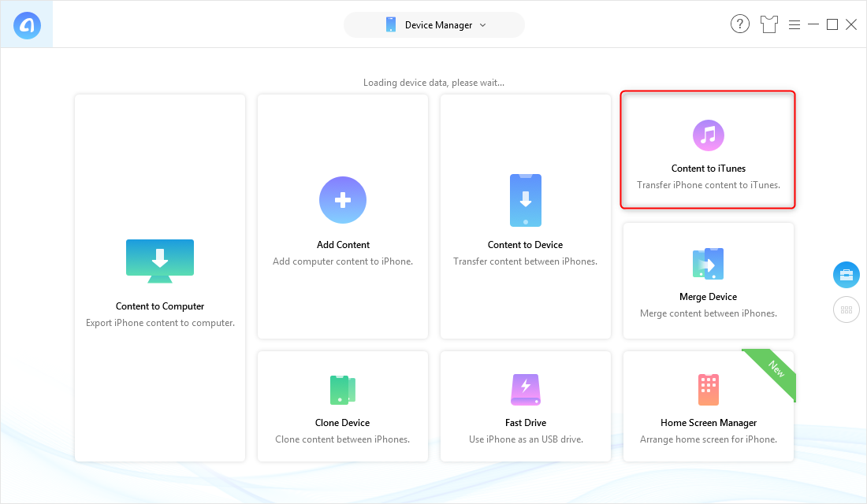Select the Home Screen Manager title
The image size is (867, 504).
(709, 423)
